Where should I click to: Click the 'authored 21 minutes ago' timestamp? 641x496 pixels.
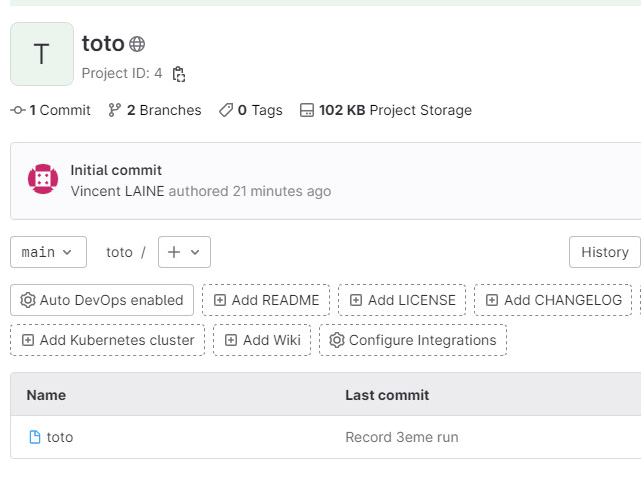tap(250, 191)
